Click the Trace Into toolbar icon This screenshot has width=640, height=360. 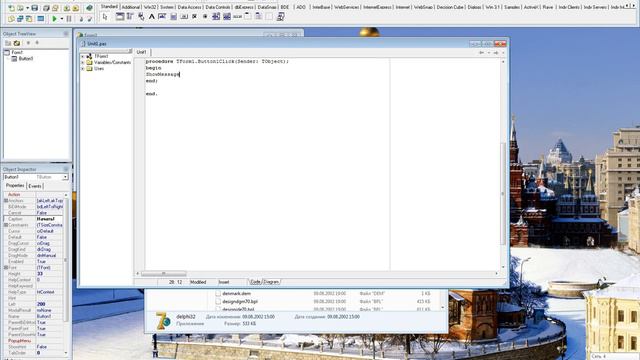click(81, 18)
